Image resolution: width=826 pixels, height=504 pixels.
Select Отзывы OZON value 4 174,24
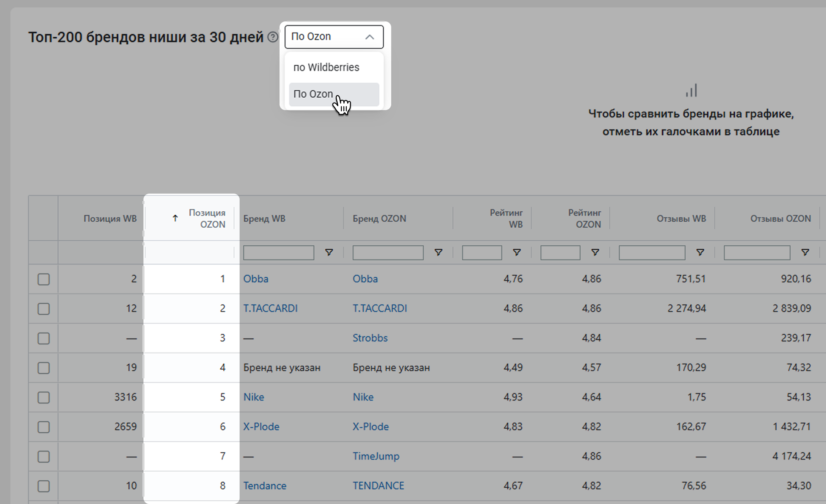(x=792, y=456)
